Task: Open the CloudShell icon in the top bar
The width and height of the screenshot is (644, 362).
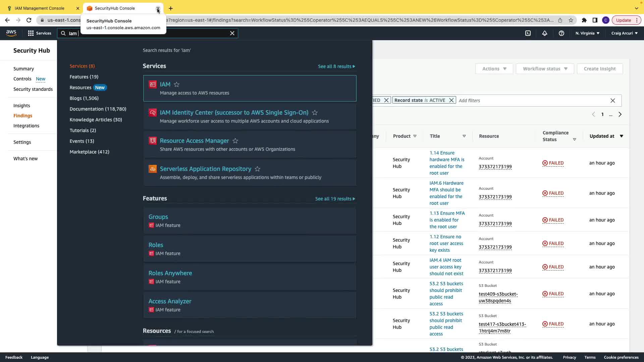Action: 528,33
